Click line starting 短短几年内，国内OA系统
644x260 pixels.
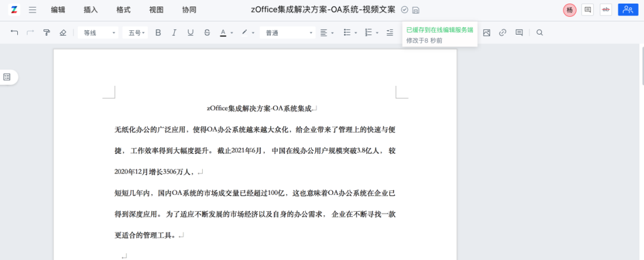255,193
